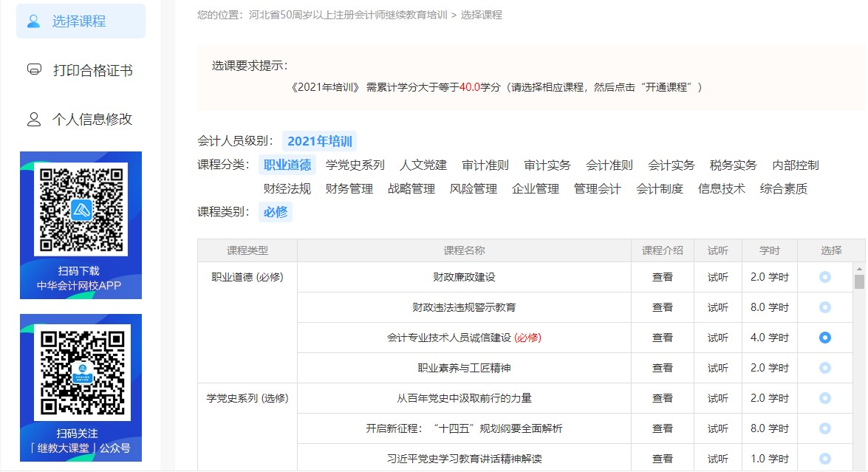Click 试听 for 开启新征程 十四五 course
Image resolution: width=868 pixels, height=472 pixels.
[717, 428]
